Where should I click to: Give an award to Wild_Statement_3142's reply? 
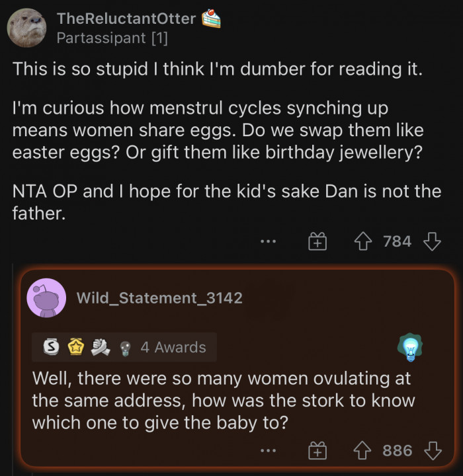[x=317, y=452]
